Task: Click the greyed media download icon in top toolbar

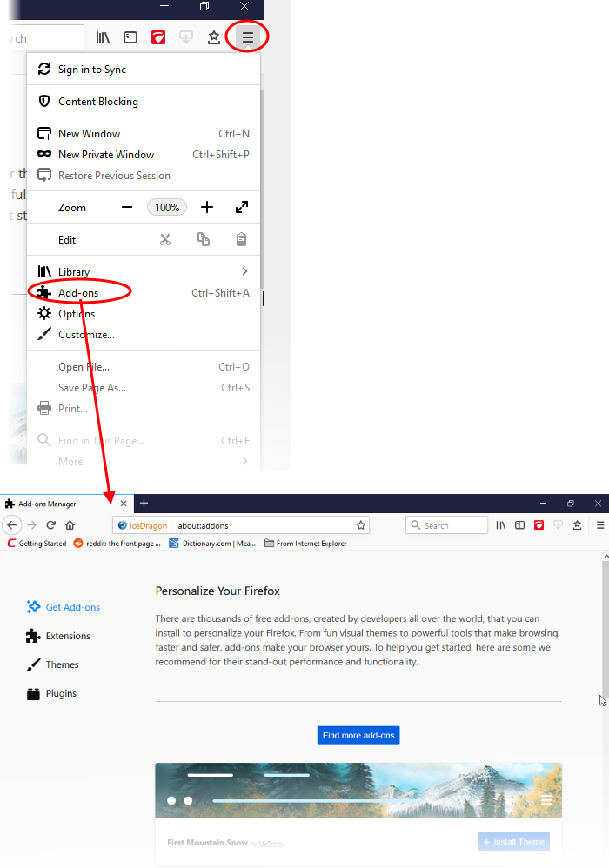Action: click(186, 37)
